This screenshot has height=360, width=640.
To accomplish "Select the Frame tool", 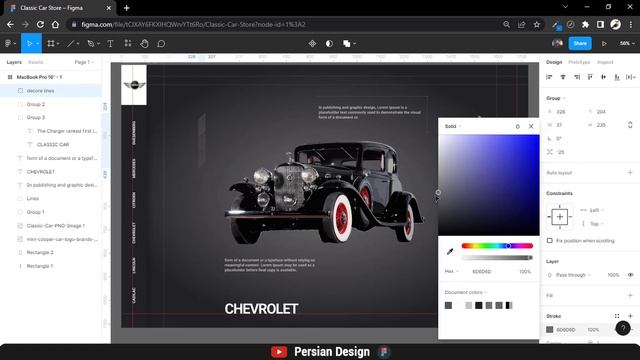I will 51,43.
